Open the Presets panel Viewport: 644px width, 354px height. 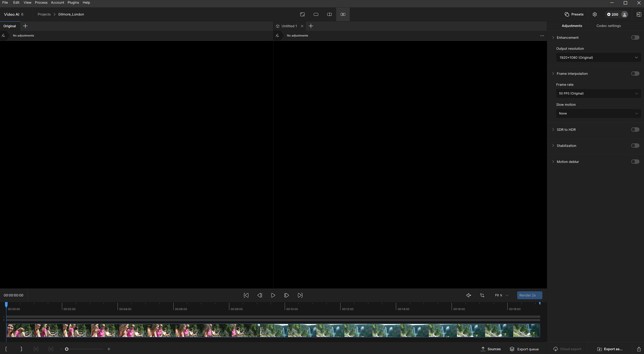(574, 14)
